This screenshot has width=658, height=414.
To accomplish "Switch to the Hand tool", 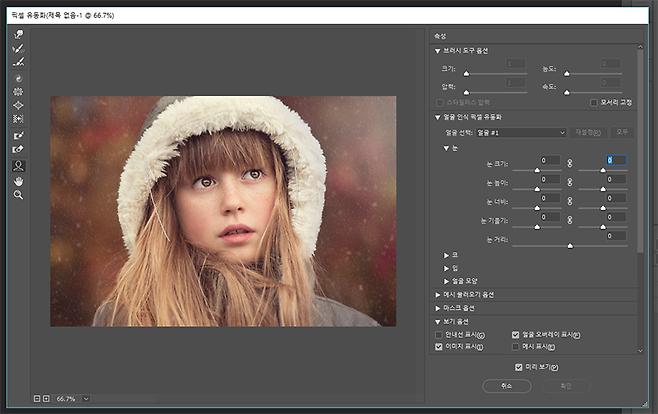I will click(x=18, y=180).
